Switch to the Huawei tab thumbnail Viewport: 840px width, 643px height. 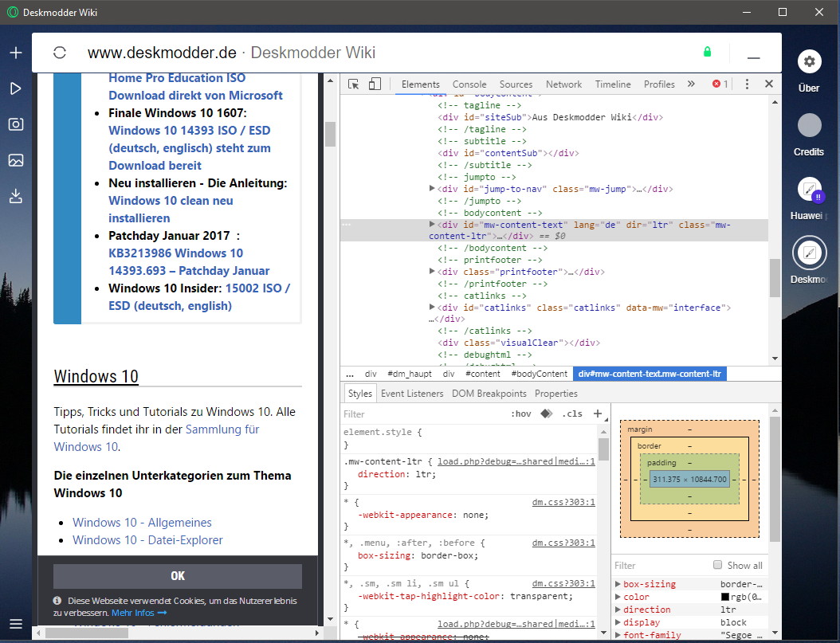tap(810, 189)
